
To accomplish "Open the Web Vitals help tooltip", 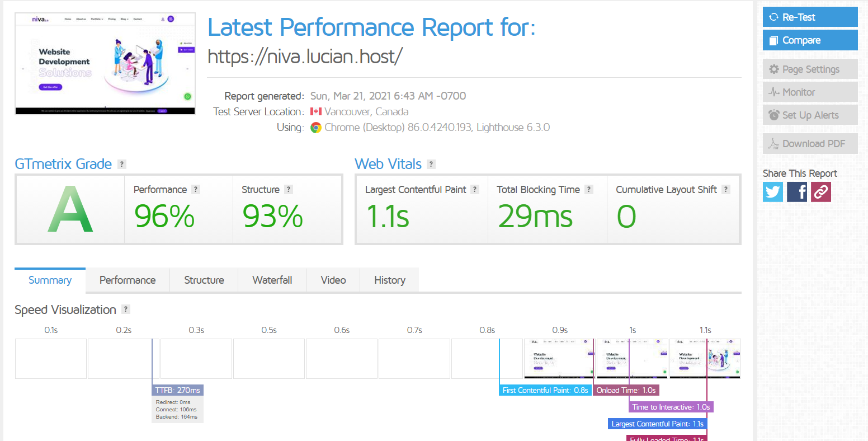I will [x=431, y=164].
